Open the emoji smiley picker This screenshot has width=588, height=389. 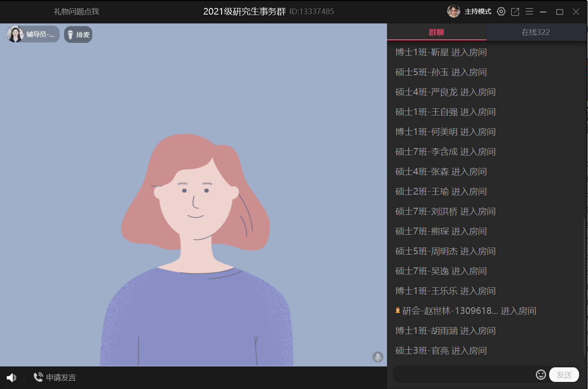(541, 374)
